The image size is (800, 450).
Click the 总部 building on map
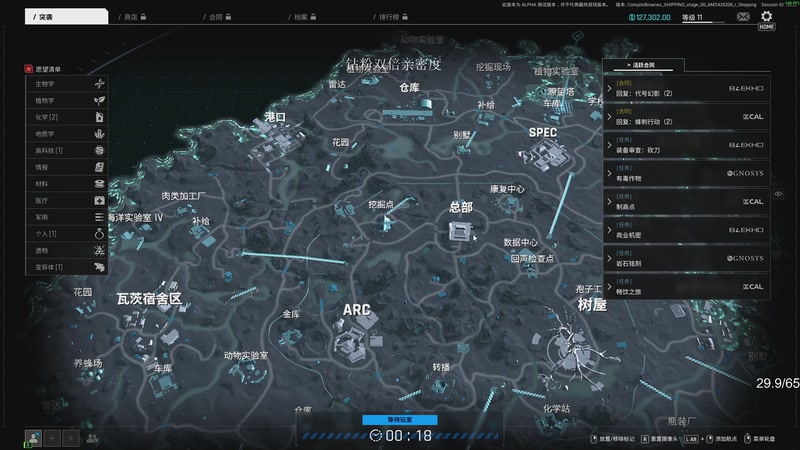point(459,232)
